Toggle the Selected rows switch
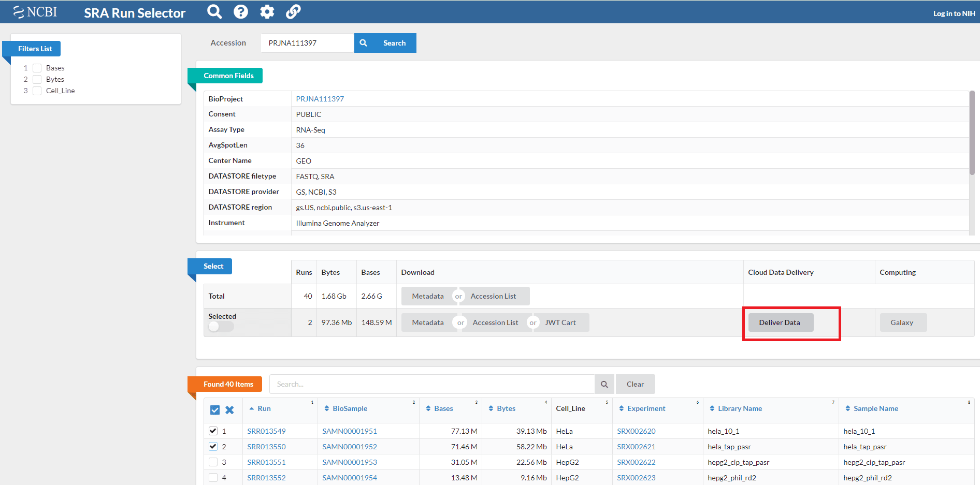Screen dimensions: 980x485 pos(221,327)
